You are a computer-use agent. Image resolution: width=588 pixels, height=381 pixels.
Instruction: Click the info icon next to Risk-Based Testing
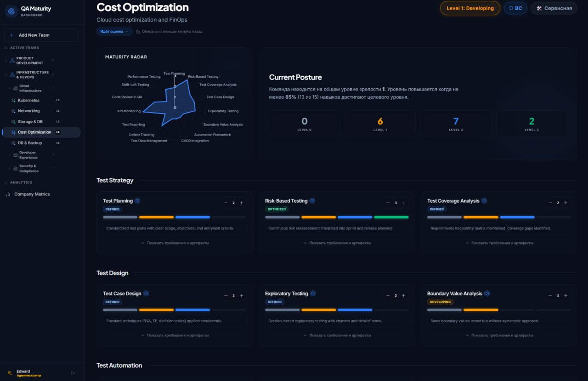312,201
